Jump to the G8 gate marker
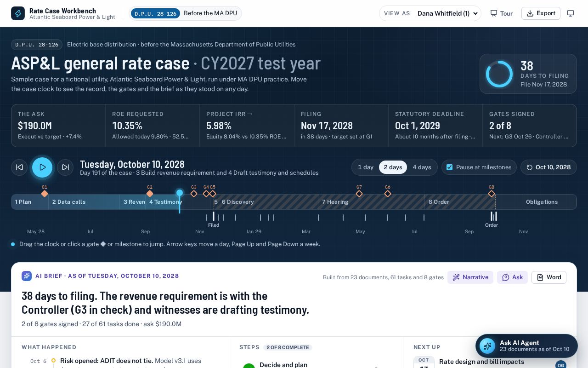 tap(492, 194)
